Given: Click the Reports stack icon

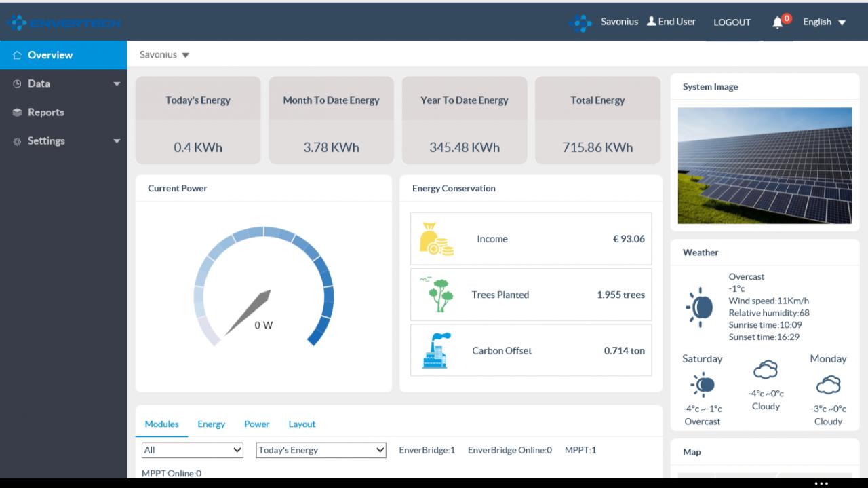Looking at the screenshot, I should point(18,113).
